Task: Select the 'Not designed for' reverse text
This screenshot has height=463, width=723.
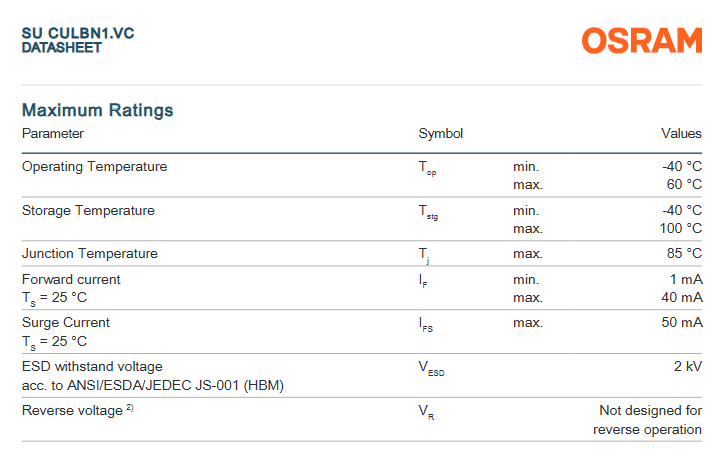Action: 650,410
